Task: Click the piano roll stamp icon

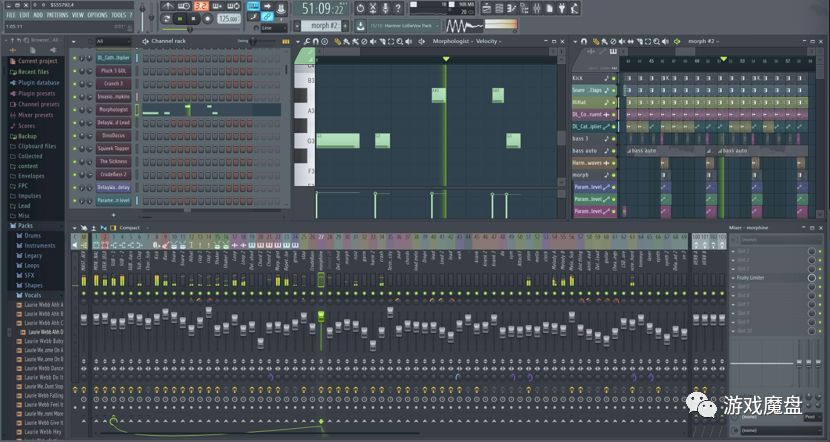Action: [324, 42]
